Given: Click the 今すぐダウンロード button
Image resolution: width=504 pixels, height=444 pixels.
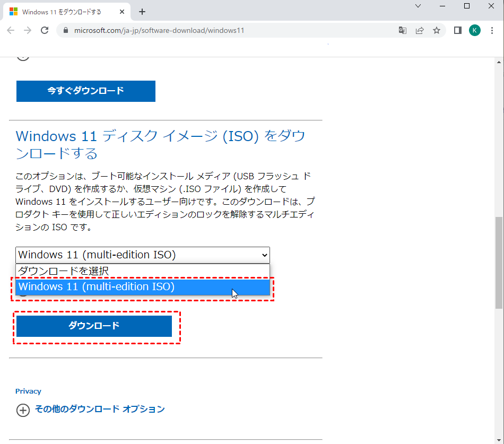Looking at the screenshot, I should 86,91.
